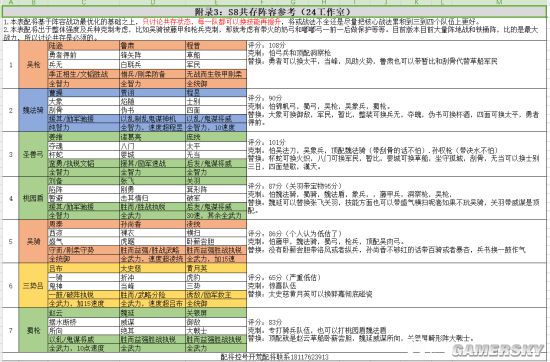Select the notes cell with 评分：83分
The height and width of the screenshot is (362, 550).
click(x=396, y=330)
